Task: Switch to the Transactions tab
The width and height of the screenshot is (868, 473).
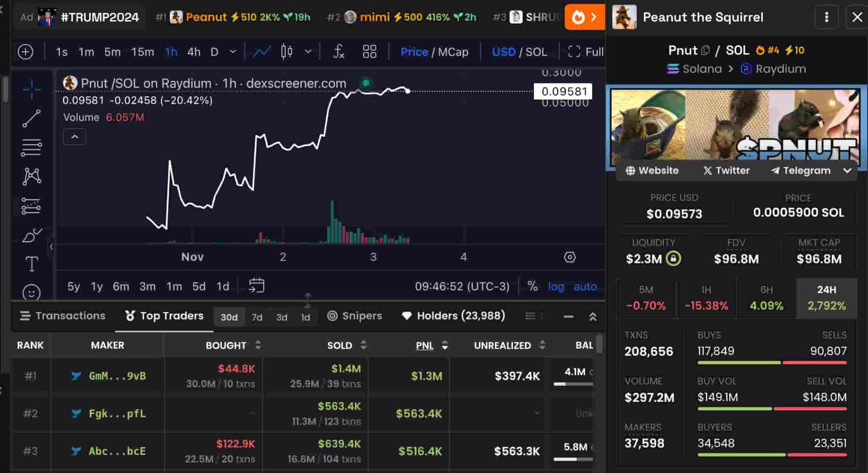Action: click(70, 315)
